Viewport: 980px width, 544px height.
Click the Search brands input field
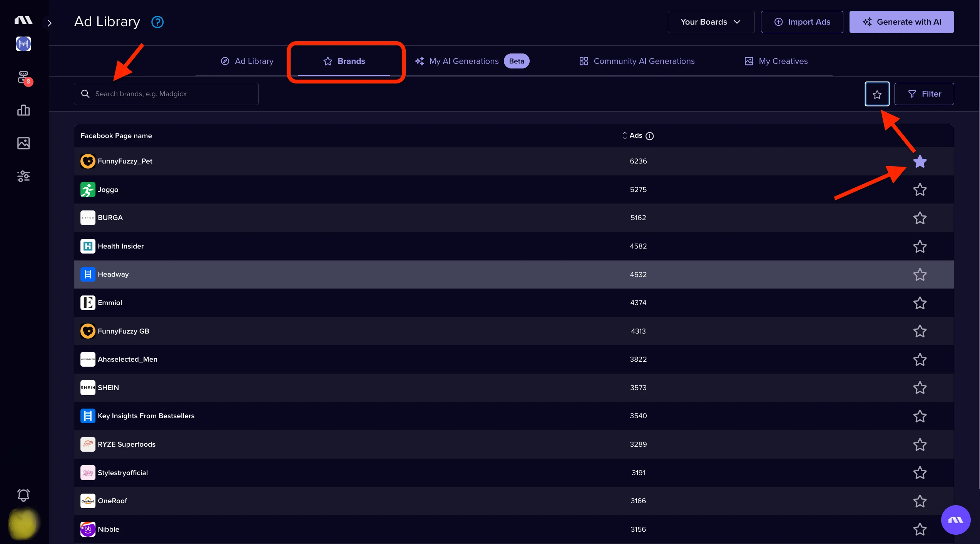point(166,94)
